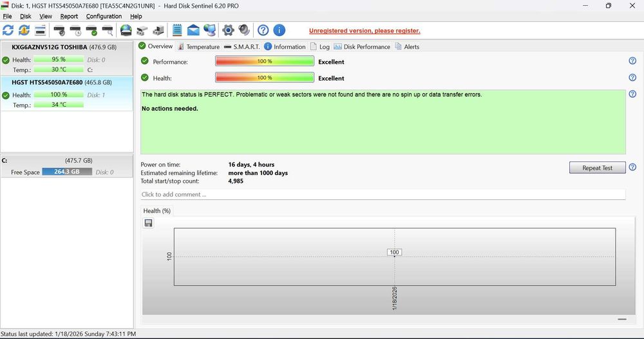Click the disk icon with shield badge
Viewport: 644px width, 339px height.
(59, 30)
